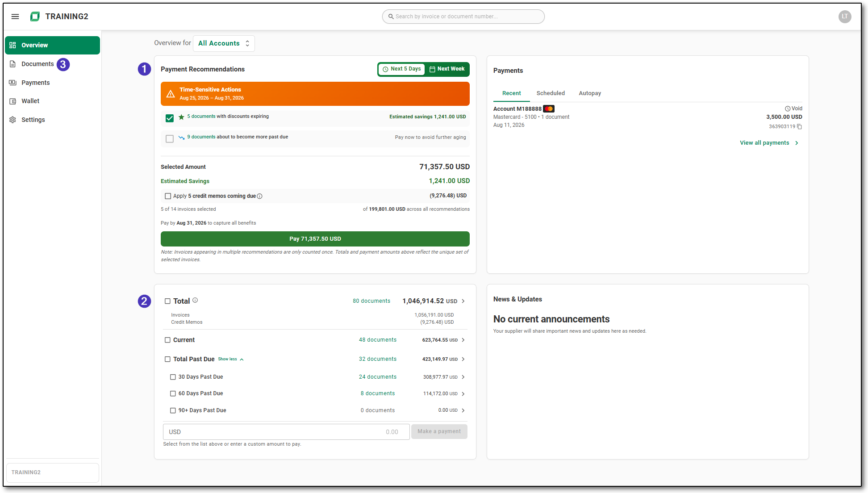The width and height of the screenshot is (868, 493).
Task: Open Settings in the sidebar
Action: (x=52, y=120)
